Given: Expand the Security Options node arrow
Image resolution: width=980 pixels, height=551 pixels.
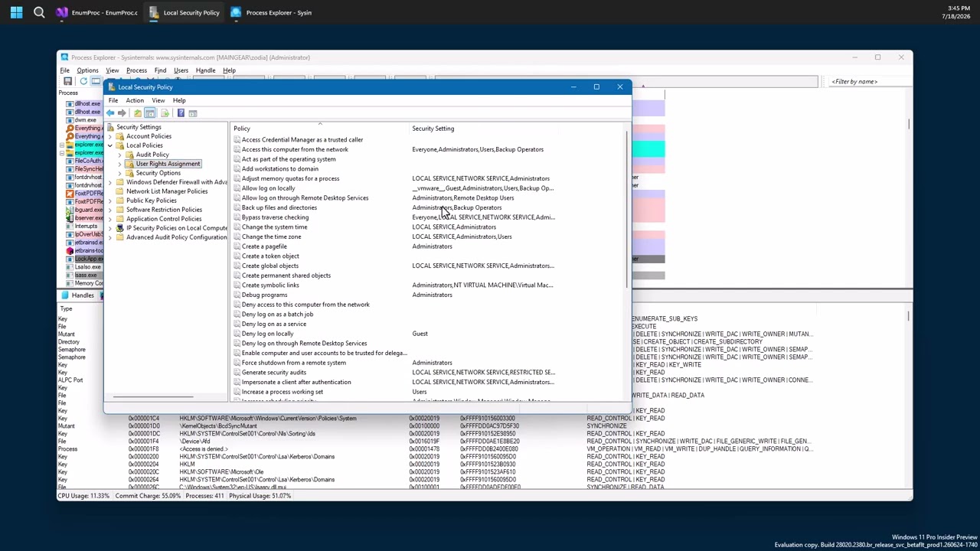Looking at the screenshot, I should (x=119, y=173).
